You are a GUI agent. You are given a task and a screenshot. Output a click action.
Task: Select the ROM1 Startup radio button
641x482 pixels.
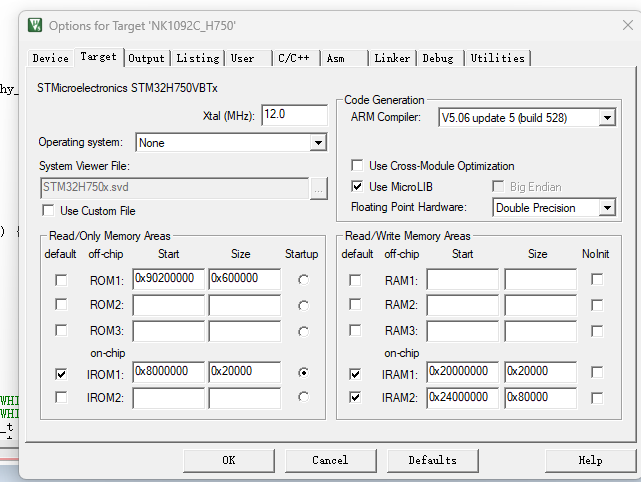click(303, 280)
